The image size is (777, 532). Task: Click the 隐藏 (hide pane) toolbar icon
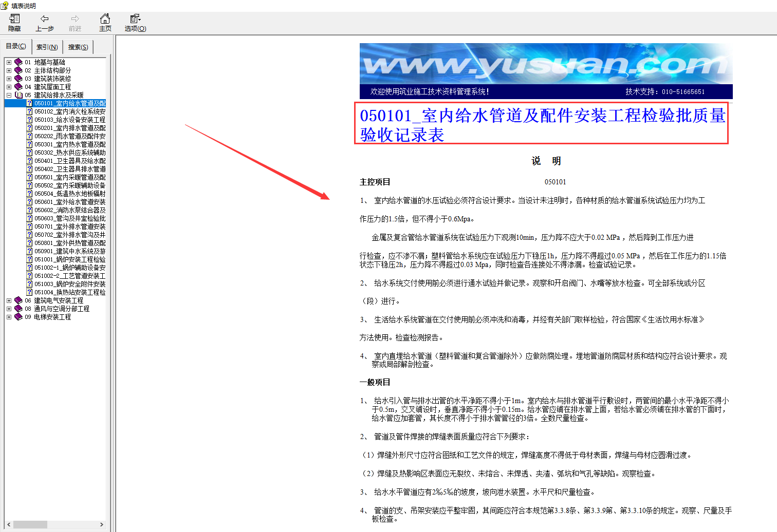(14, 19)
